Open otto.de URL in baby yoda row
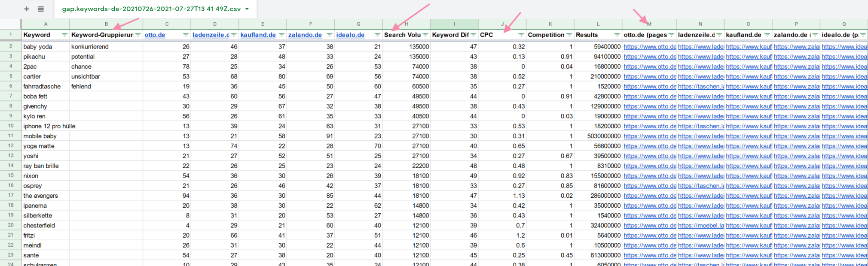Image resolution: width=868 pixels, height=266 pixels. pos(650,46)
